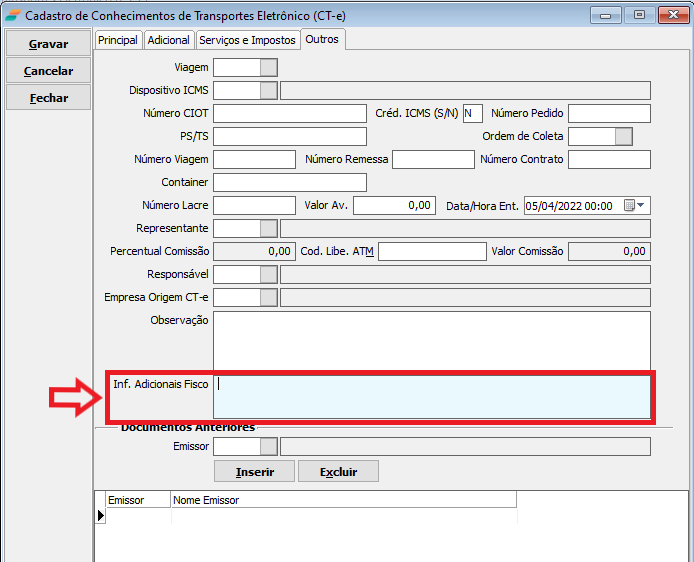Open the Ordem de Coleta lookup button
This screenshot has width=694, height=562.
click(623, 136)
